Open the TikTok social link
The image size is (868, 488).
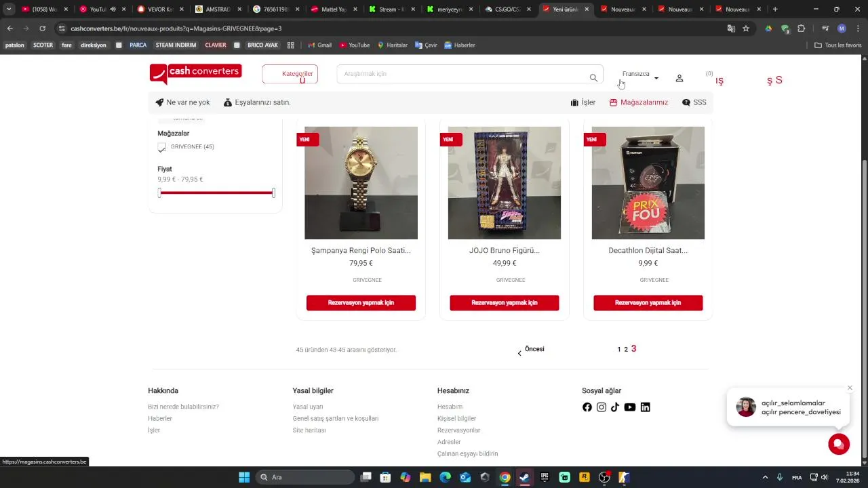point(615,407)
